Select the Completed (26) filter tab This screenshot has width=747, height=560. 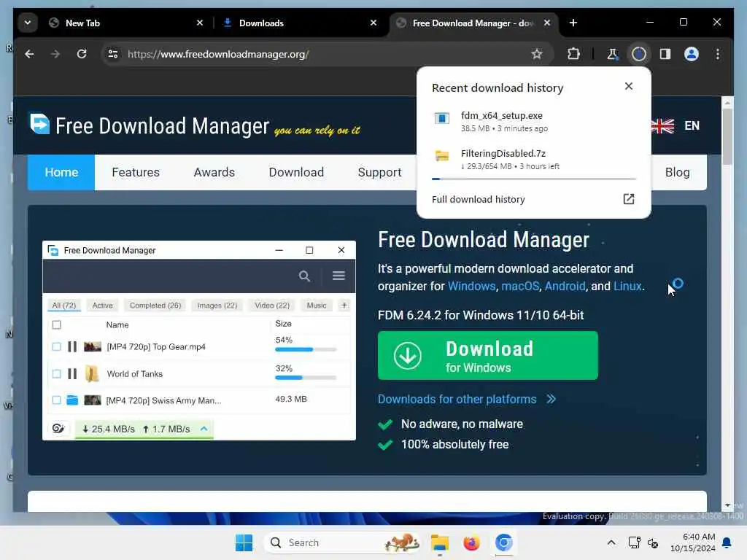[x=155, y=306]
